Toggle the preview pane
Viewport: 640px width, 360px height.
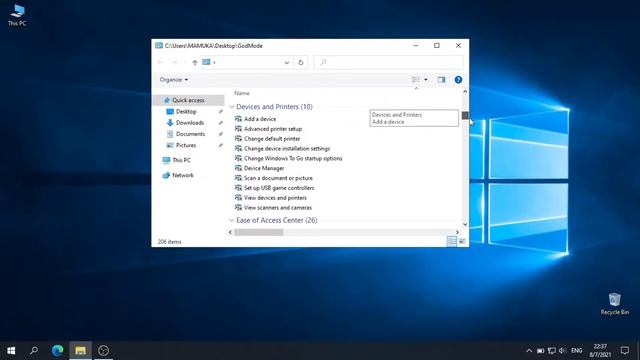(441, 80)
